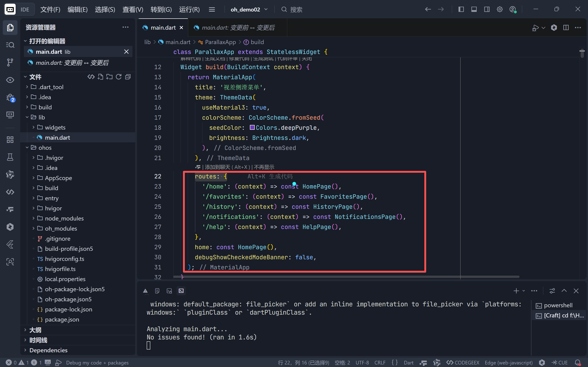The image size is (588, 367).
Task: Open the 运行(R) menu
Action: (x=189, y=9)
